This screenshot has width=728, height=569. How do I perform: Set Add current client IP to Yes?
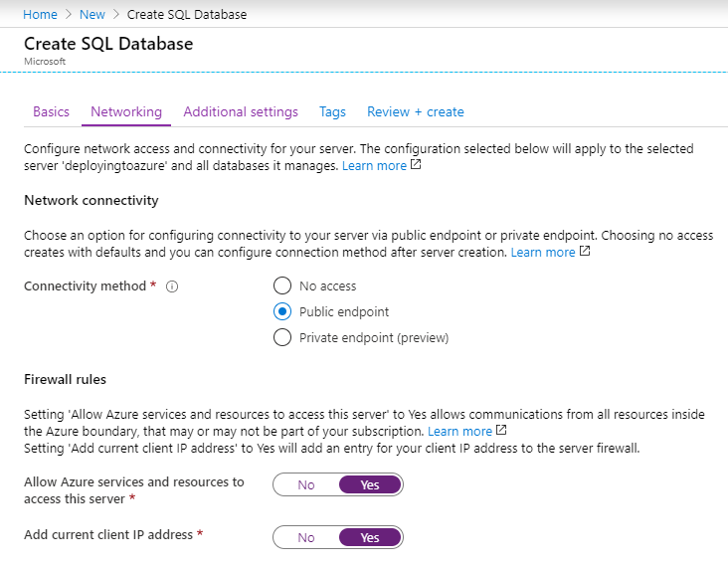pyautogui.click(x=370, y=537)
